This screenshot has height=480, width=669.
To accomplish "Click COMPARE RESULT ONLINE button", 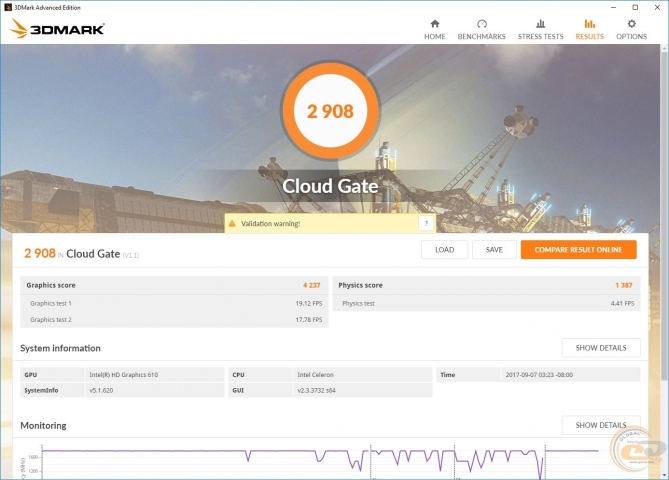I will (x=579, y=250).
